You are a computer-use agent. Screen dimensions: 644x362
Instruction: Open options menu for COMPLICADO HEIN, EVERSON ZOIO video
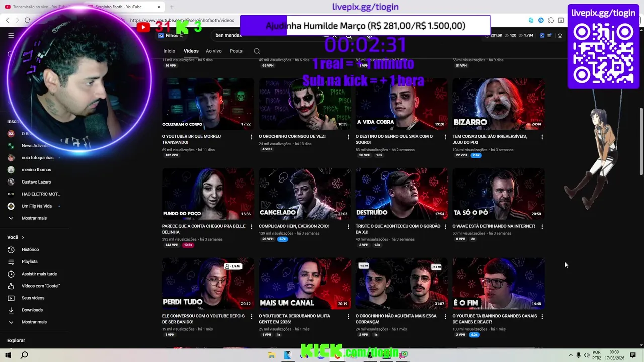coord(348,227)
